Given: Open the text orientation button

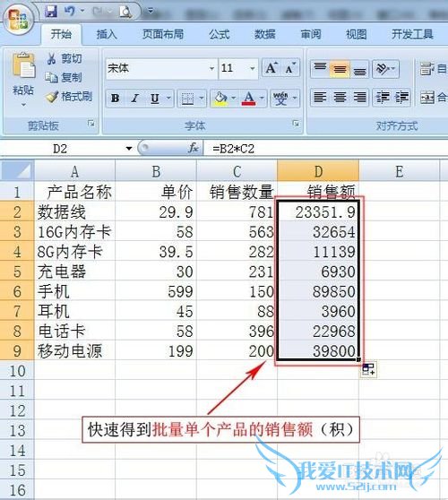Looking at the screenshot, I should pyautogui.click(x=385, y=68).
